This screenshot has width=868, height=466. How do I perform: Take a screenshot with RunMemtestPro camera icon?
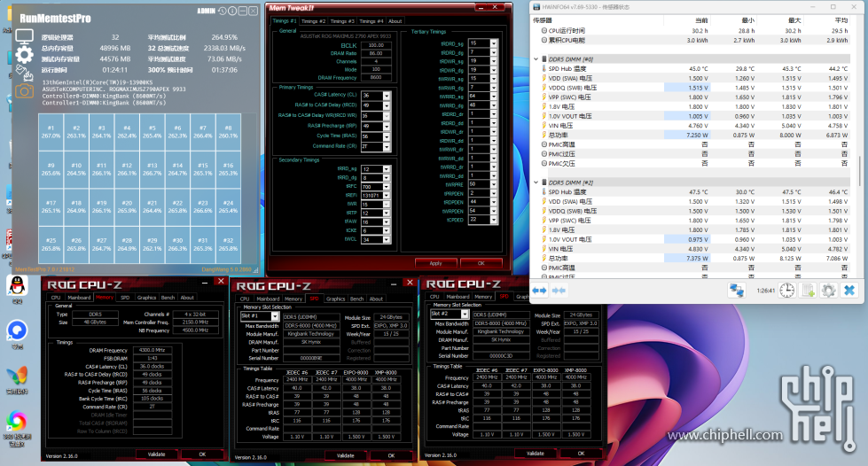coord(24,90)
